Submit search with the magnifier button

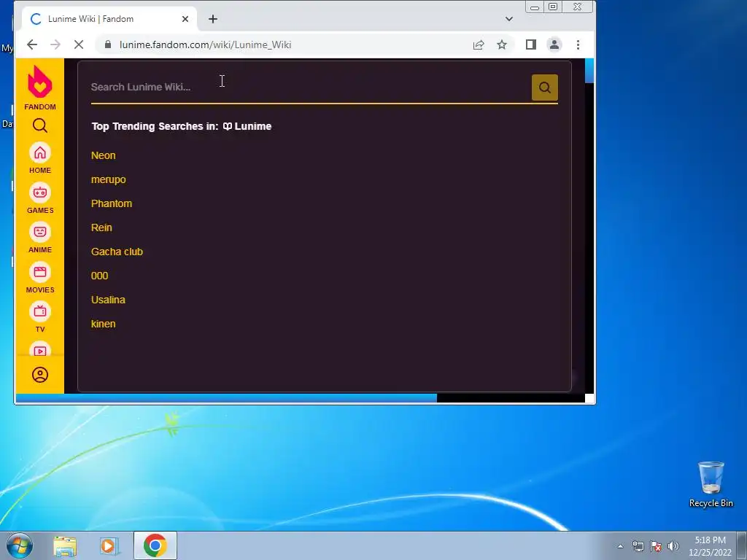[544, 87]
